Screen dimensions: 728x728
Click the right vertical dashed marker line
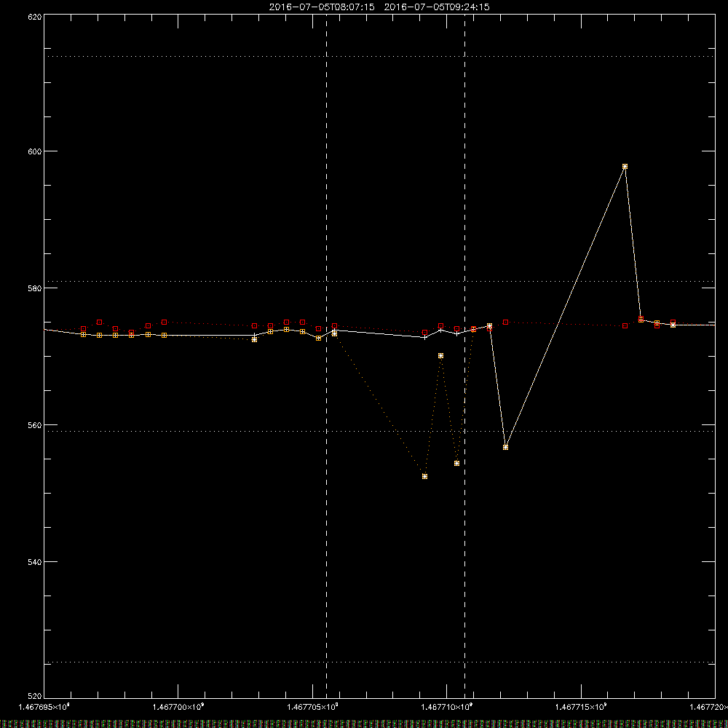coord(464,356)
